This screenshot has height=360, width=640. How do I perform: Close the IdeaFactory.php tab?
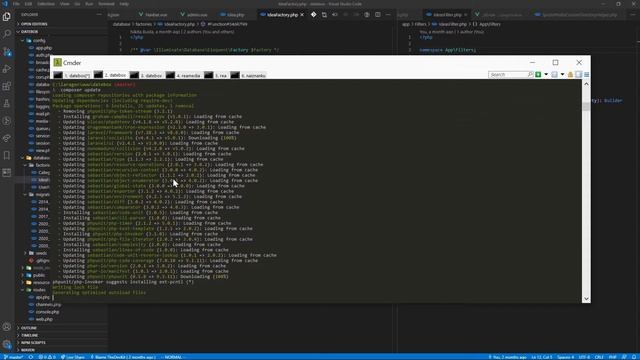point(302,15)
